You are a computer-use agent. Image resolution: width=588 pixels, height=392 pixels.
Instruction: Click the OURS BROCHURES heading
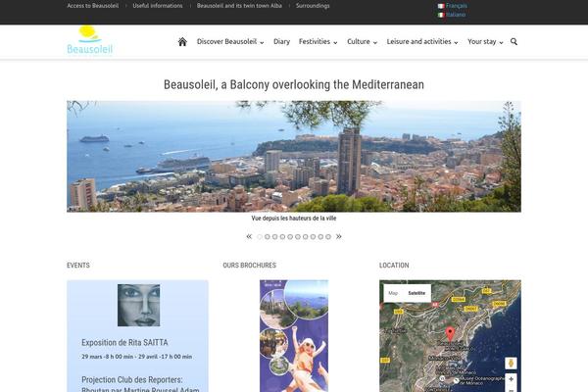pyautogui.click(x=249, y=266)
